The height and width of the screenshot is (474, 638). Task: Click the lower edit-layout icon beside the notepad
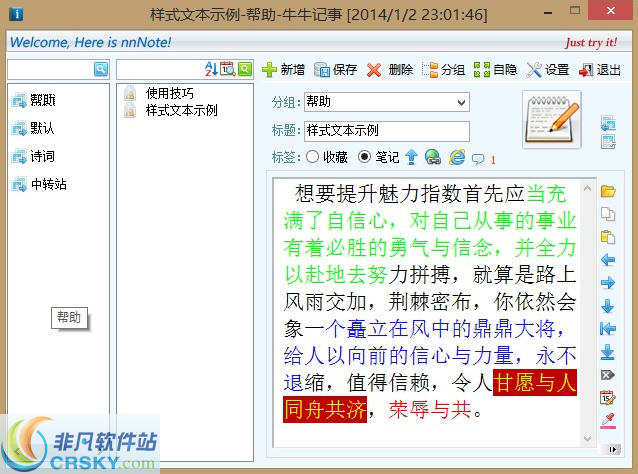[x=608, y=142]
